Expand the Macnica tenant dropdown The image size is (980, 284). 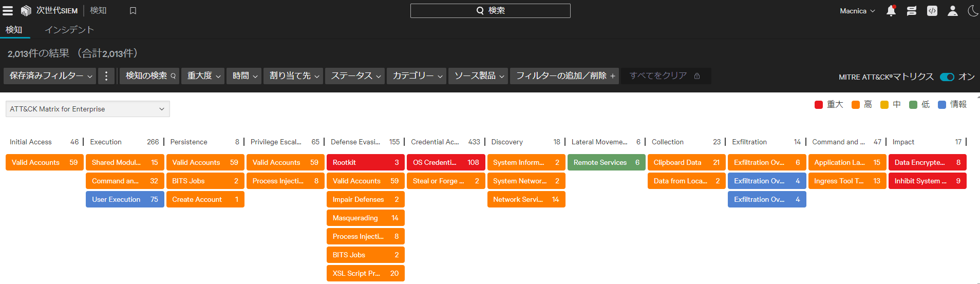857,11
